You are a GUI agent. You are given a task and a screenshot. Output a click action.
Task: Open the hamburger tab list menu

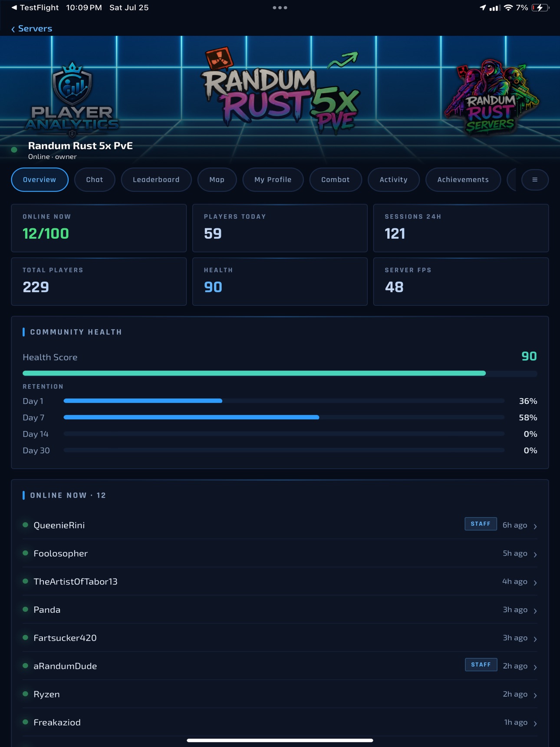(x=535, y=179)
